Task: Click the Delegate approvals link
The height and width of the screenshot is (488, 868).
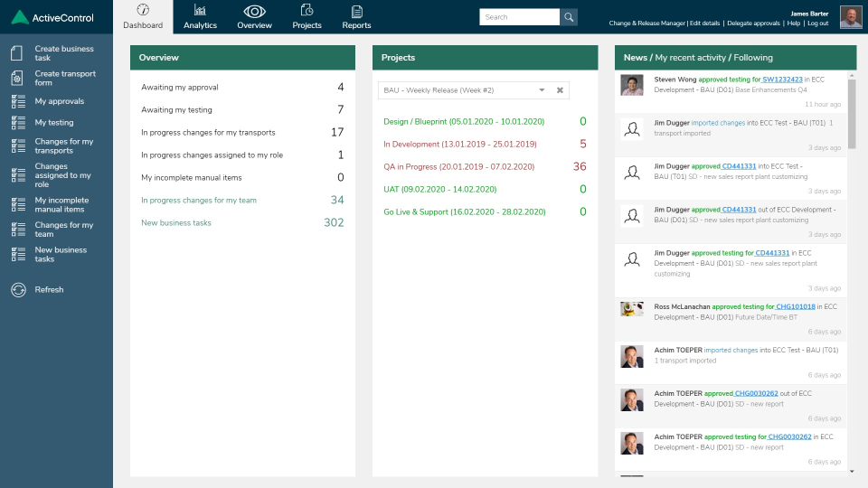Action: (753, 23)
